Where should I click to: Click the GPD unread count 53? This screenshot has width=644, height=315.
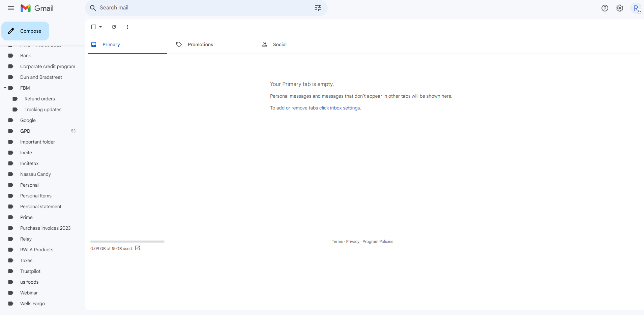73,131
